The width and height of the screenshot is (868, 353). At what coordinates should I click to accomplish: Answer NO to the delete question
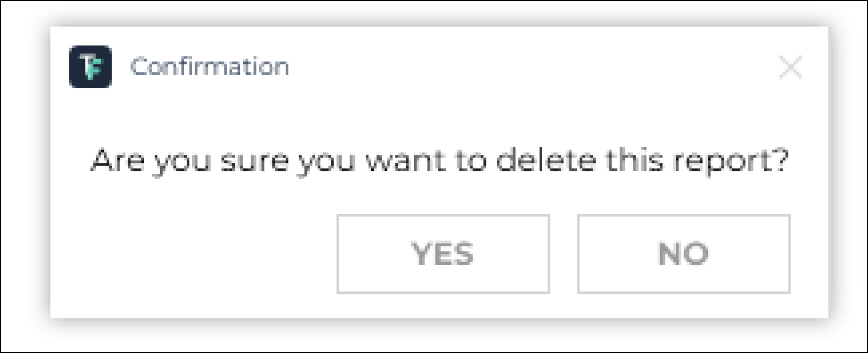tap(683, 254)
